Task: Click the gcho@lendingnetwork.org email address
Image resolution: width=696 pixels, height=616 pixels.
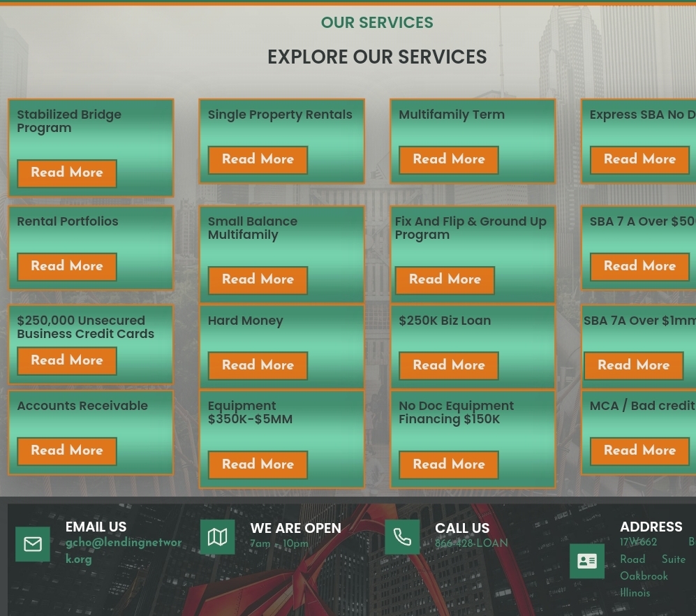Action: pyautogui.click(x=123, y=551)
